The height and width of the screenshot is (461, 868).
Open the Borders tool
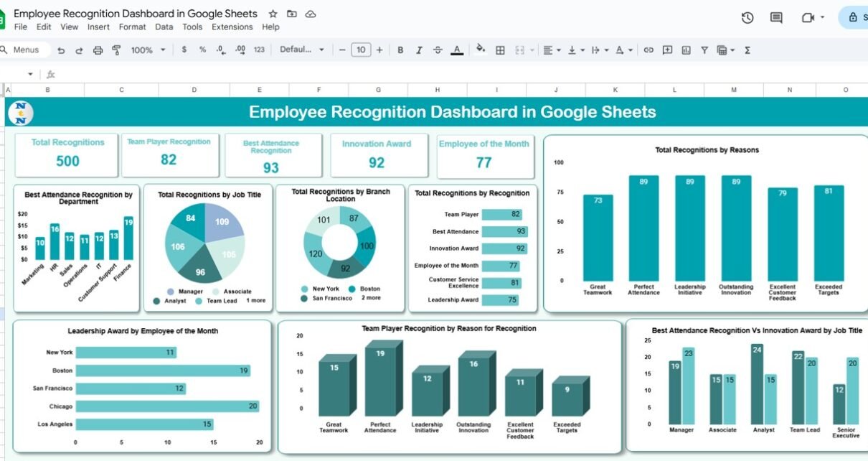click(501, 50)
